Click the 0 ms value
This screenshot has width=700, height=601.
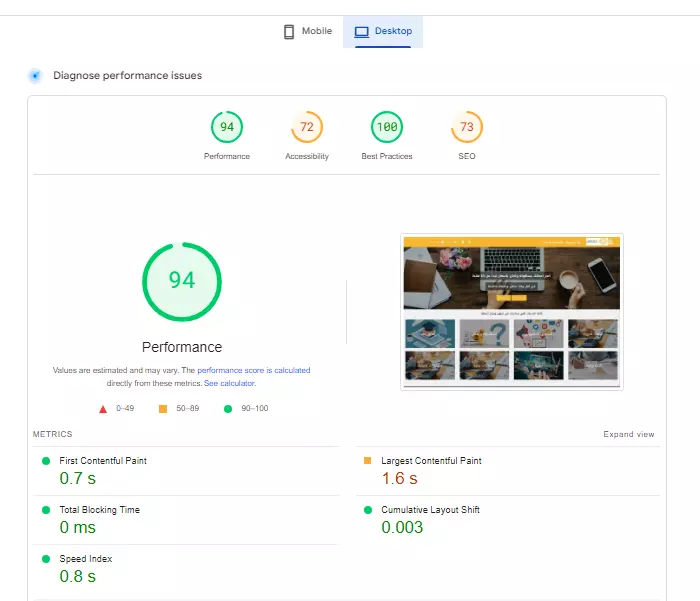pyautogui.click(x=78, y=527)
